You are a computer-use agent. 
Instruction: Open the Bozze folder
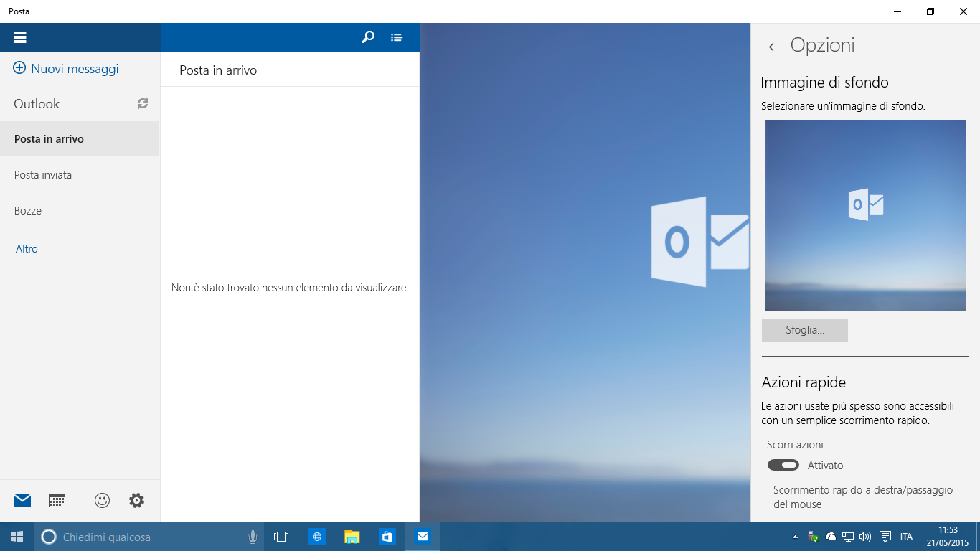click(x=80, y=210)
